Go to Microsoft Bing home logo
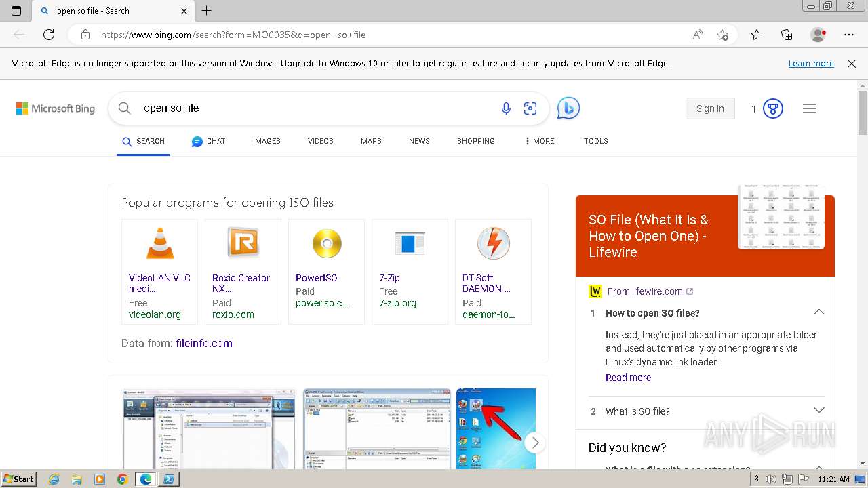 56,108
